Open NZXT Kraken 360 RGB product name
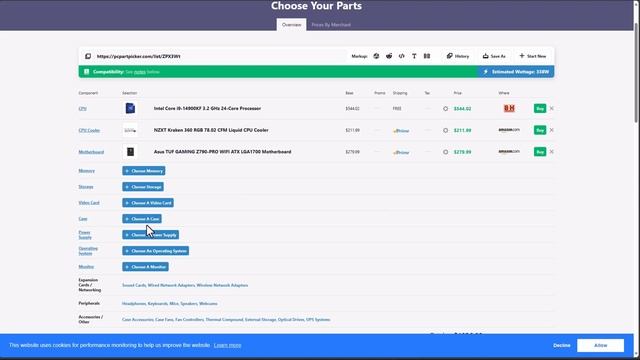The height and width of the screenshot is (360, 640). coord(211,130)
